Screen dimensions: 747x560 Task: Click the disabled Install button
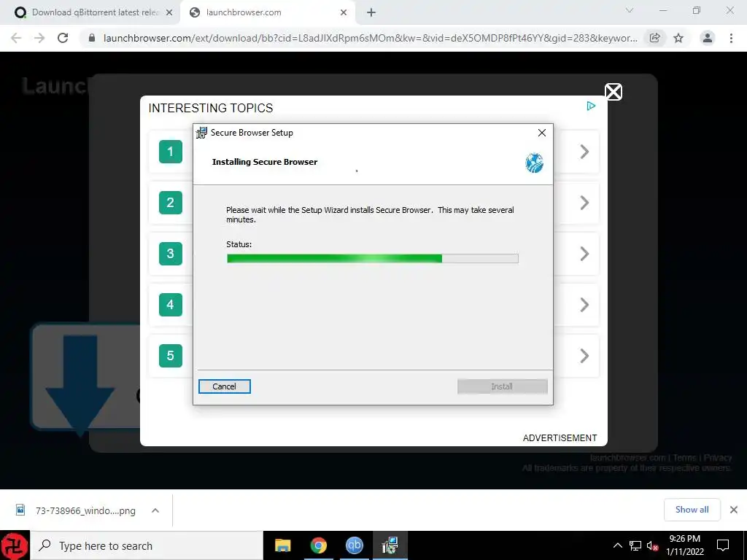(x=502, y=386)
